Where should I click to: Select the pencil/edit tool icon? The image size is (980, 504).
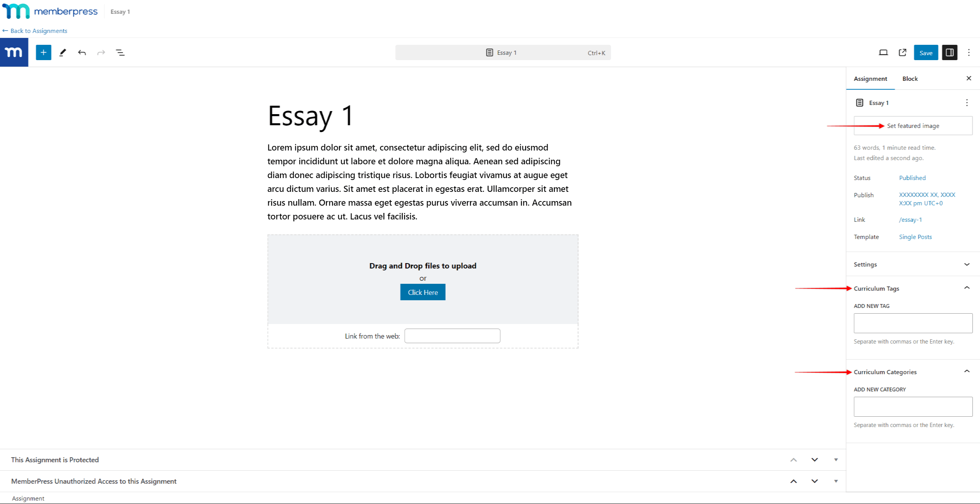pos(62,53)
